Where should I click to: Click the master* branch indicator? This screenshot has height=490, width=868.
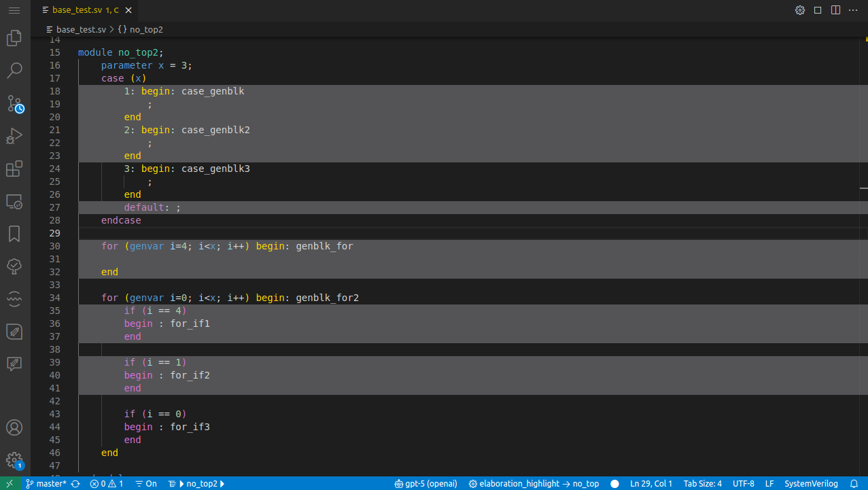pos(45,483)
